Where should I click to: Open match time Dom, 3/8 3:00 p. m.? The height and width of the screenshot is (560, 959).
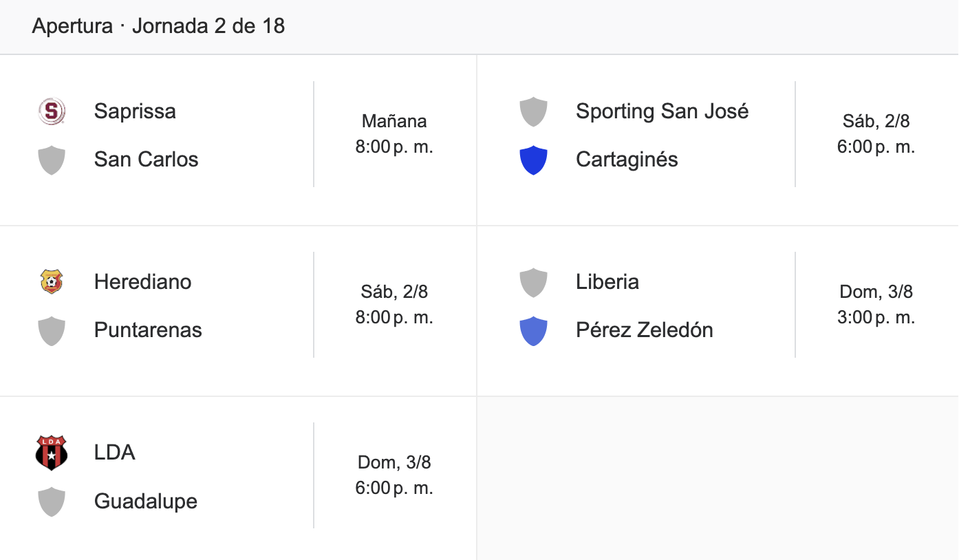pyautogui.click(x=876, y=305)
